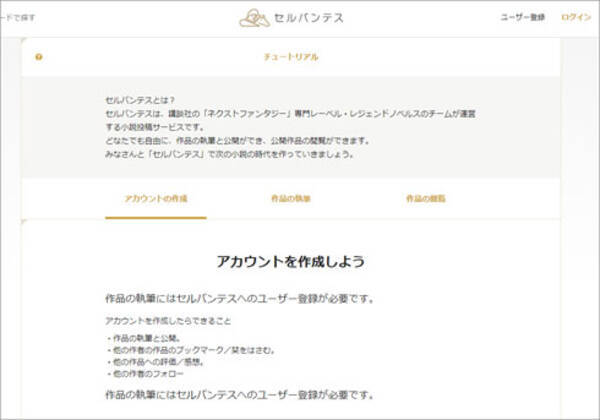Select the アカウントの作成 tab

click(x=155, y=198)
